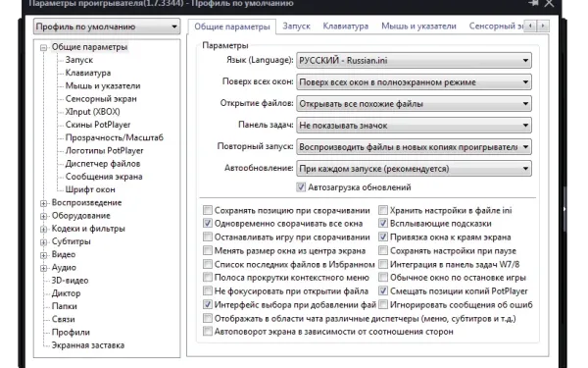This screenshot has height=368, width=588.
Task: Enable 'Игнорировать сообщения об ошиб' checkbox
Action: click(x=383, y=304)
